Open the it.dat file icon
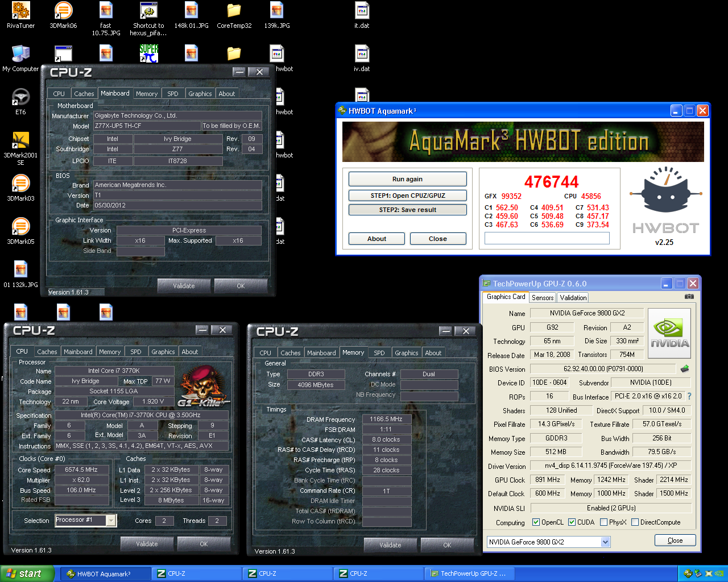The height and width of the screenshot is (582, 728). click(x=362, y=15)
